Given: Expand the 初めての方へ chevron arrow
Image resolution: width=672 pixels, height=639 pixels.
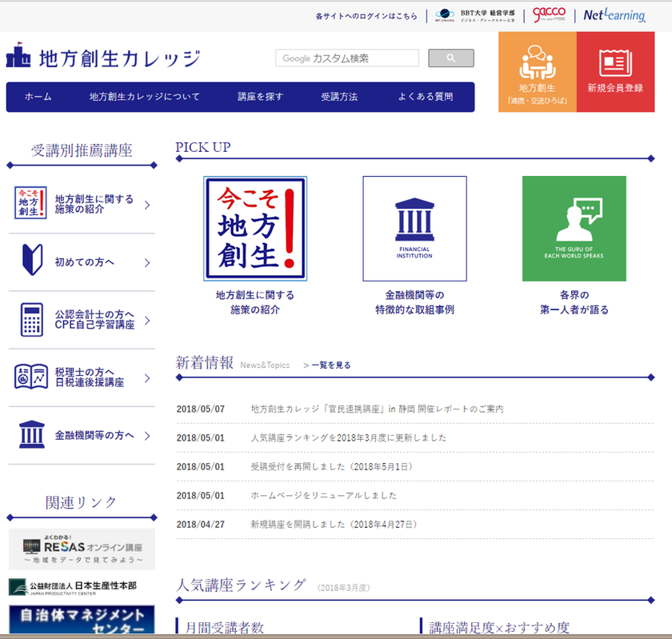Looking at the screenshot, I should point(147,262).
